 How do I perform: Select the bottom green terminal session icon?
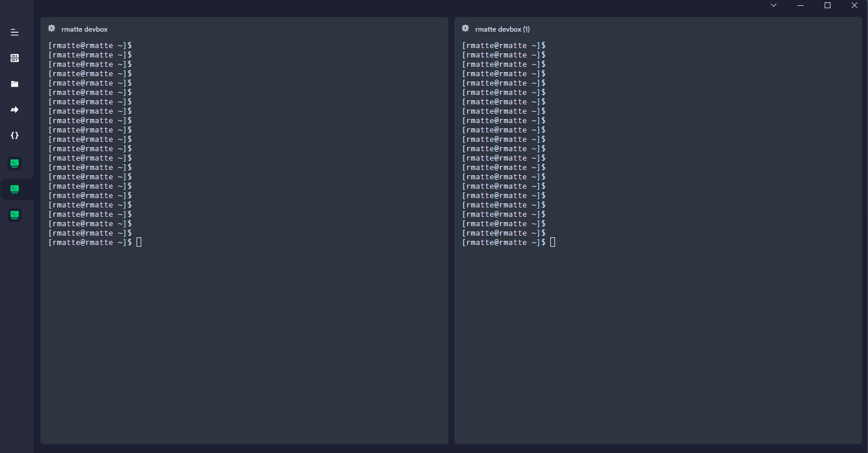point(14,214)
